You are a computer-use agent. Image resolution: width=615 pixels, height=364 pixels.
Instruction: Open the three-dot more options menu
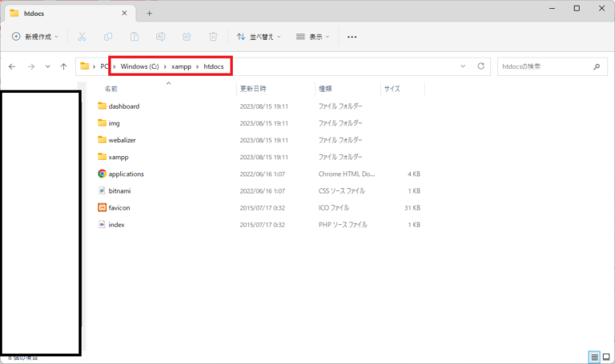(352, 37)
